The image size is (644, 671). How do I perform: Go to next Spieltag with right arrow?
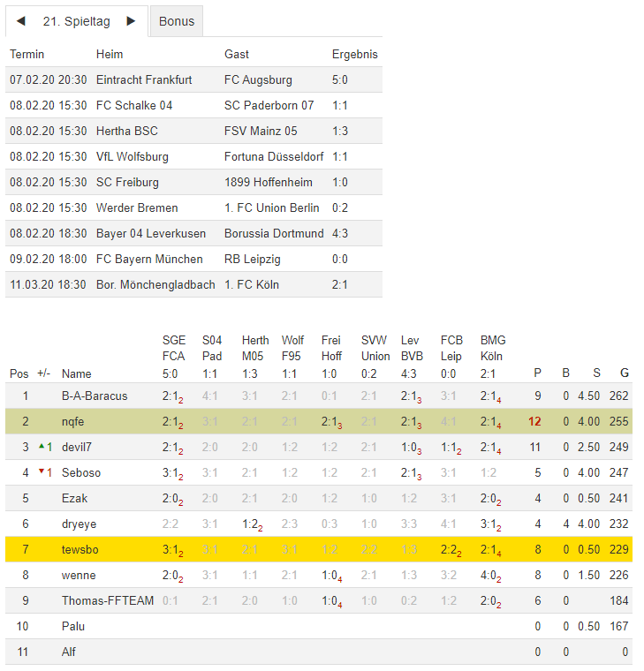click(x=131, y=20)
